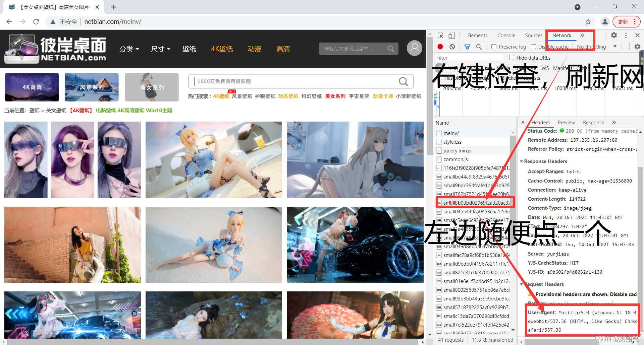Check Hide data URLs

point(512,58)
